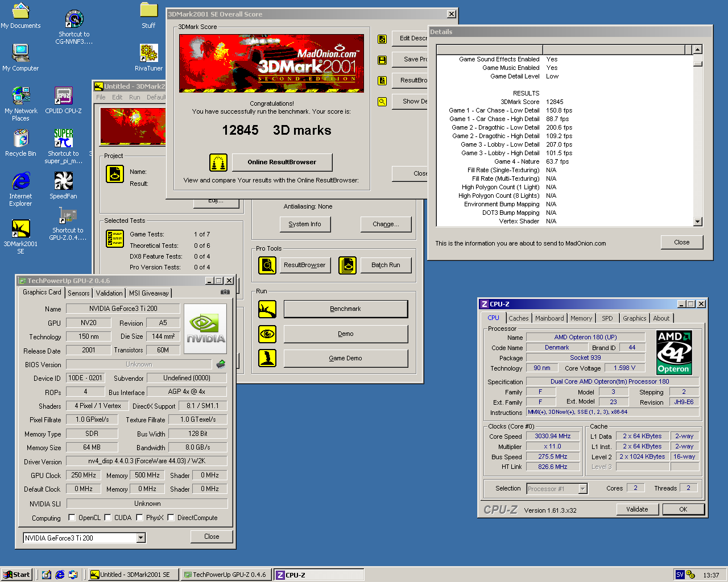Click the Benchmark run icon

(267, 309)
